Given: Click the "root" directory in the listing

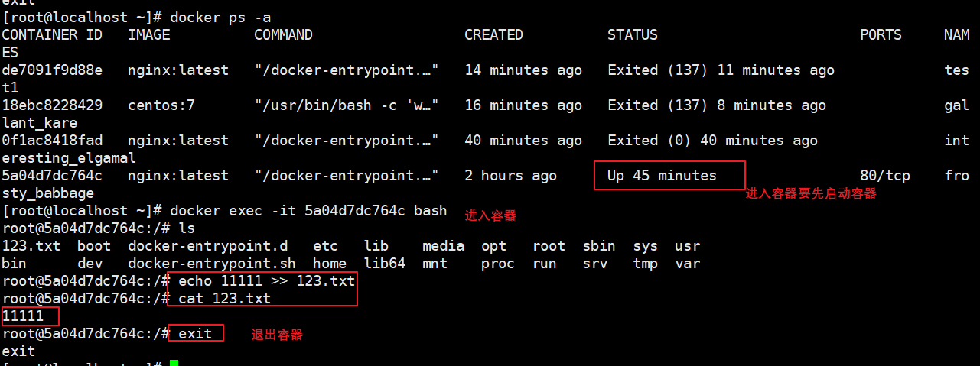Looking at the screenshot, I should click(x=549, y=245).
